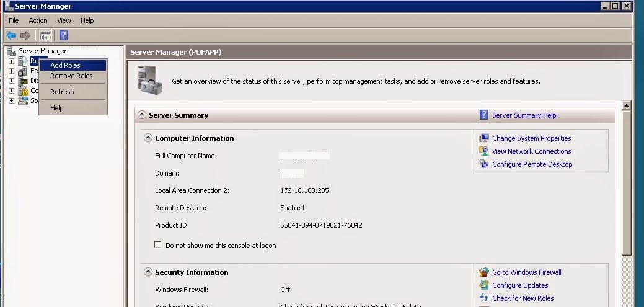The image size is (644, 307).
Task: Open the Server Summary Help link
Action: (x=524, y=115)
